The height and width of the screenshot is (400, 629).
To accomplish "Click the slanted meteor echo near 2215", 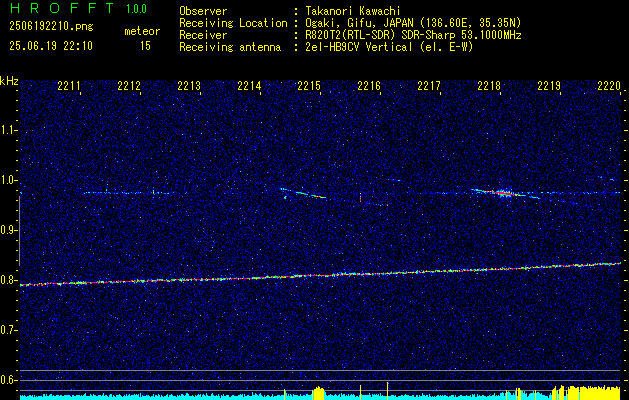I will (304, 193).
